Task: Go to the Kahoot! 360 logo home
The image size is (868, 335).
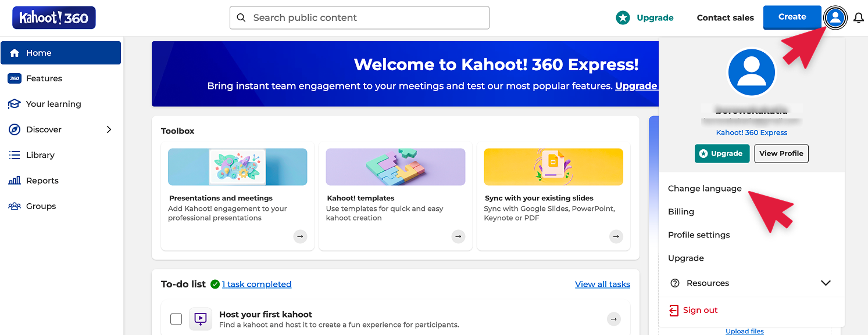Action: [54, 18]
